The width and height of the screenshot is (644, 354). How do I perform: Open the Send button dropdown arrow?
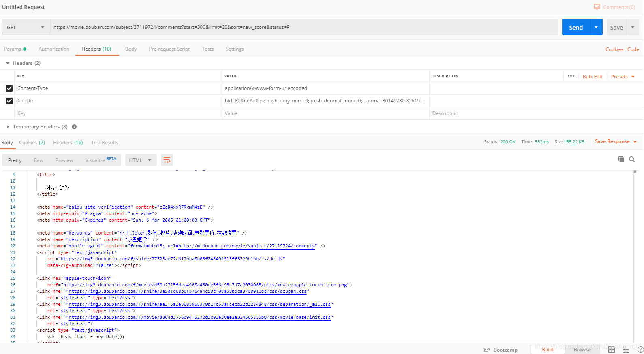tap(596, 27)
